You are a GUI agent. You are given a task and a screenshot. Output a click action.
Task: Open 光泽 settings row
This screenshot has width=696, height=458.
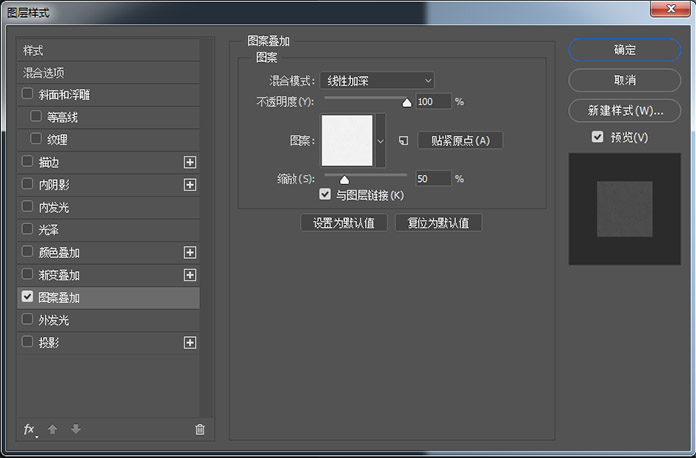point(108,230)
